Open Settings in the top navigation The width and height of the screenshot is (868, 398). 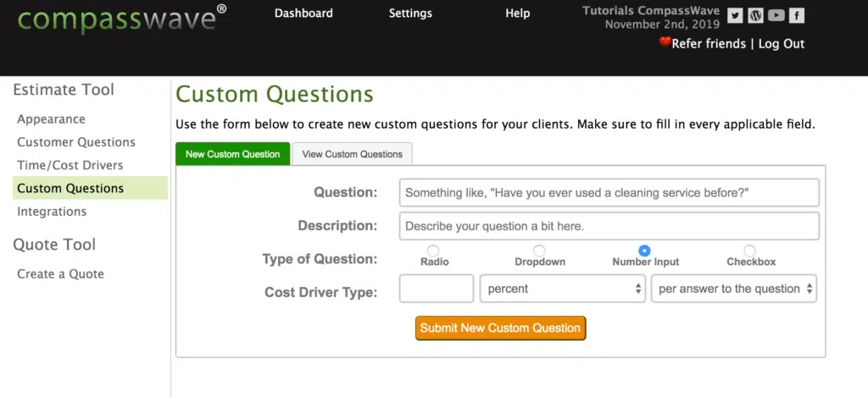pyautogui.click(x=410, y=14)
